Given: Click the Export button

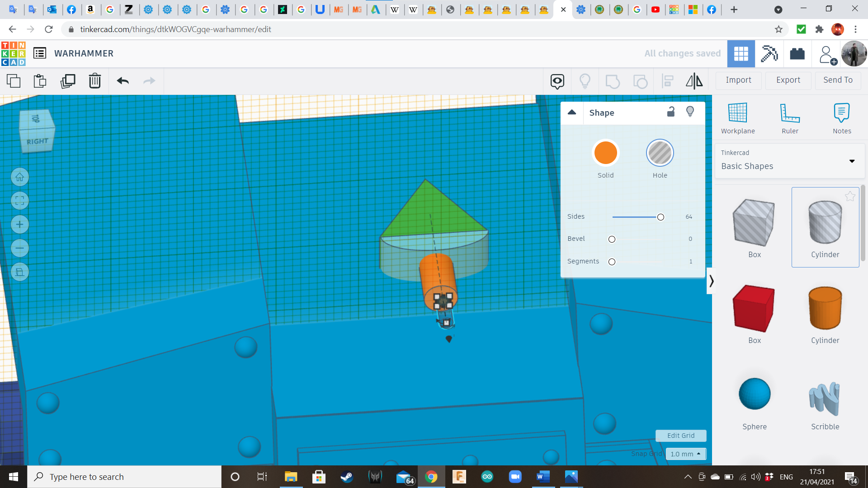Looking at the screenshot, I should click(788, 80).
